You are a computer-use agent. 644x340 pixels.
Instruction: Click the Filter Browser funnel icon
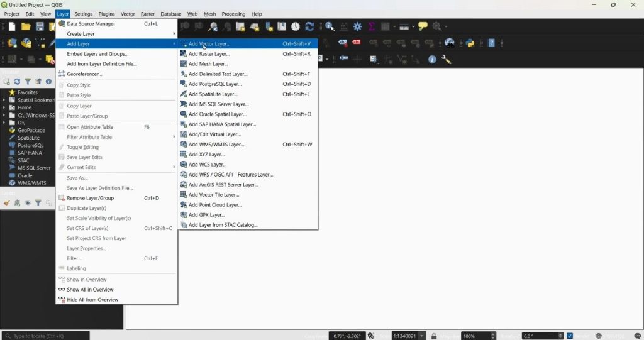coord(28,82)
